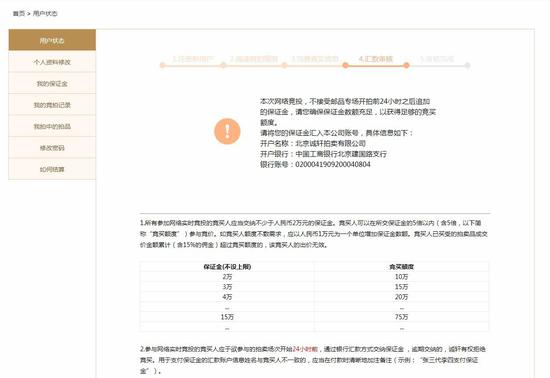Open 修改密码 in the sidebar

[52, 148]
